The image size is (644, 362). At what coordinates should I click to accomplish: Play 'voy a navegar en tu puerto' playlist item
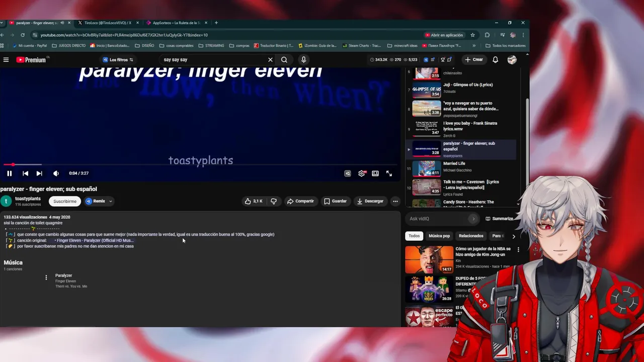pos(460,109)
